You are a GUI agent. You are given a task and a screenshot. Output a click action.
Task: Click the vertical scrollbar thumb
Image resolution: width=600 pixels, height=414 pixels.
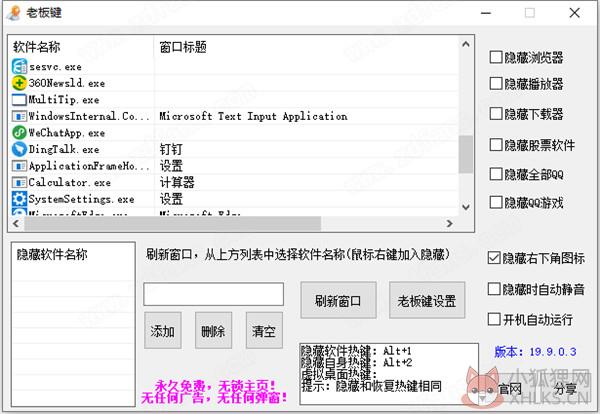coord(466,154)
